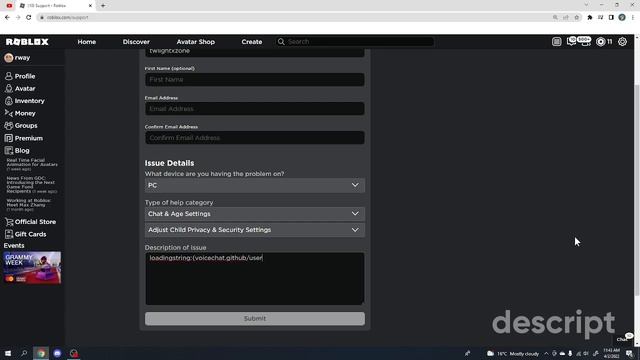This screenshot has height=360, width=640.
Task: Open Chat & Age Settings category dropdown
Action: coord(255,214)
